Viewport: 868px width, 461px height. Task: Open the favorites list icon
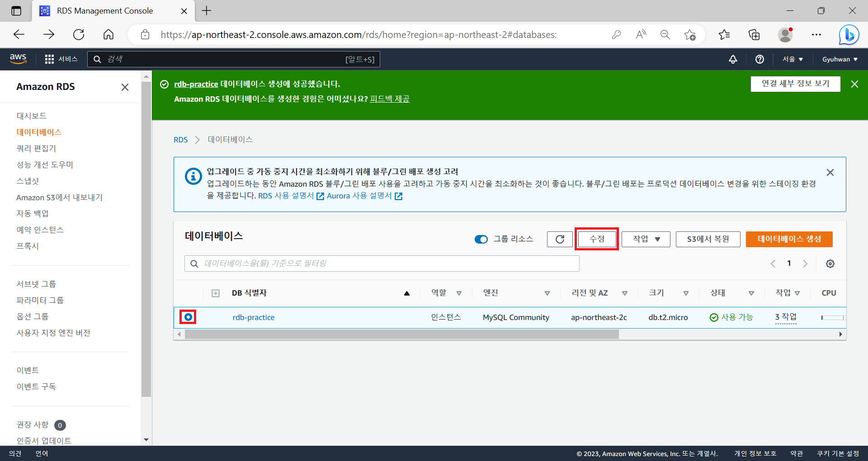pyautogui.click(x=724, y=34)
